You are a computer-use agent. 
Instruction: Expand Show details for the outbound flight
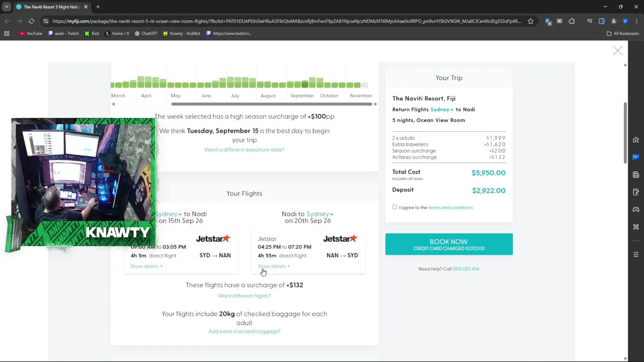click(x=146, y=266)
